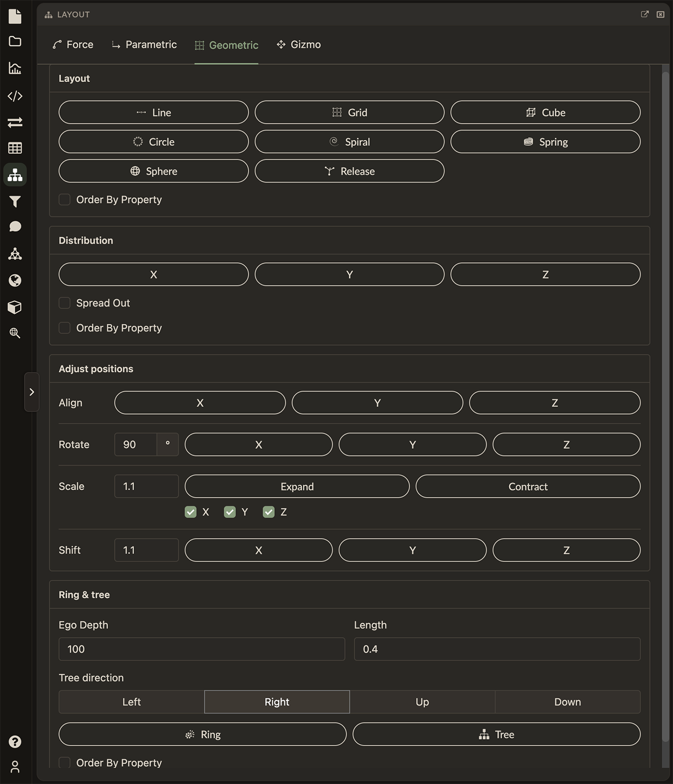This screenshot has height=784, width=673.
Task: Open the new file icon in sidebar
Action: [15, 16]
